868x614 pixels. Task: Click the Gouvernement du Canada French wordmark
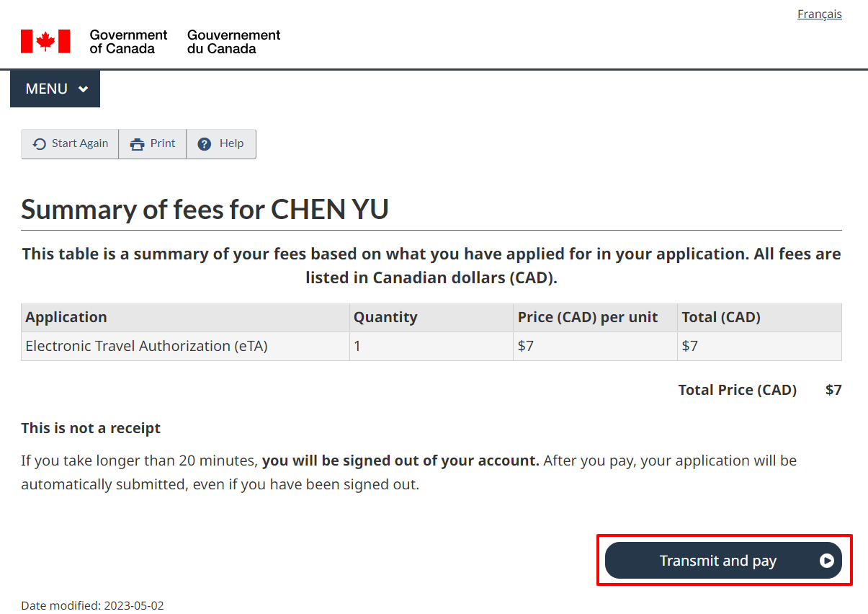pyautogui.click(x=234, y=42)
